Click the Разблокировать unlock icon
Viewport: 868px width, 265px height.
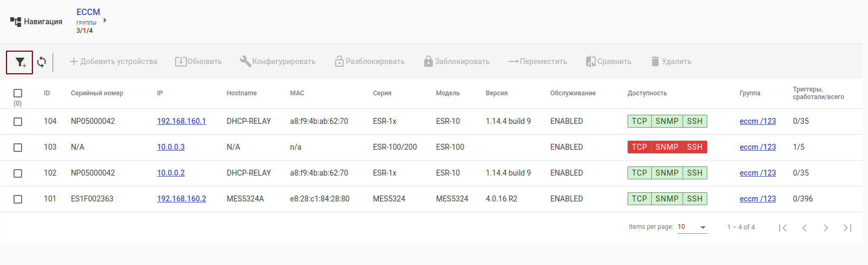coord(339,61)
